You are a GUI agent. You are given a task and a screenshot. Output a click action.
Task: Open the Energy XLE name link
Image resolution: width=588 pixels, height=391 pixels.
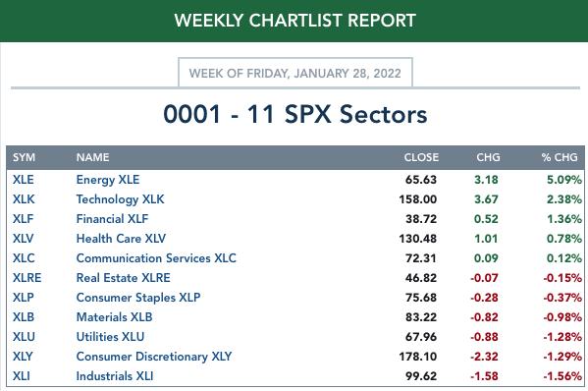(x=108, y=180)
